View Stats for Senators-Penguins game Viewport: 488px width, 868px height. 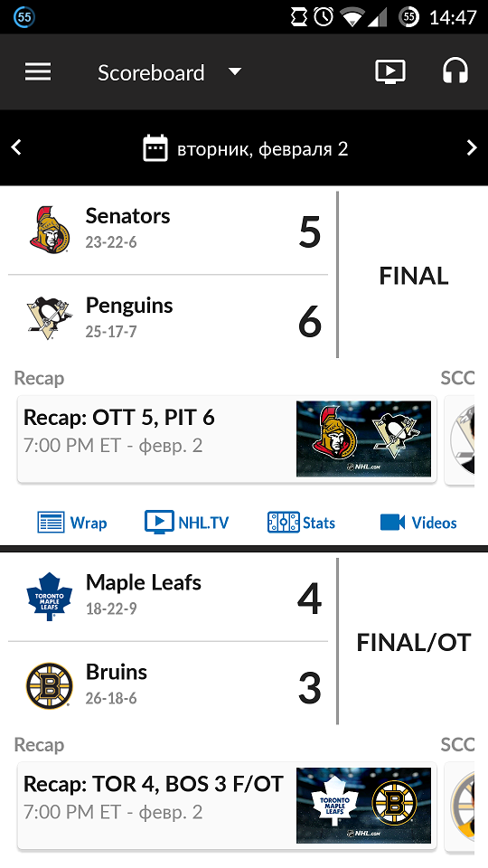(301, 523)
